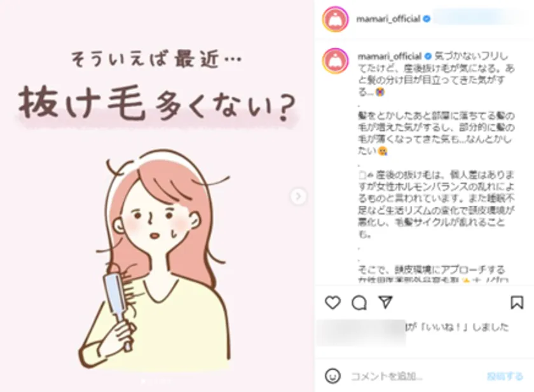This screenshot has width=534, height=392.
Task: Share the post with the paper plane icon
Action: [385, 302]
